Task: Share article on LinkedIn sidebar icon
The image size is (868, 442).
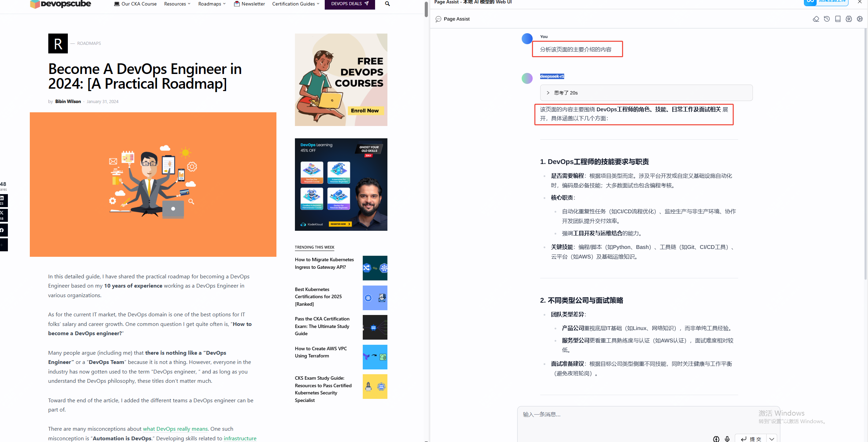Action: click(3, 200)
